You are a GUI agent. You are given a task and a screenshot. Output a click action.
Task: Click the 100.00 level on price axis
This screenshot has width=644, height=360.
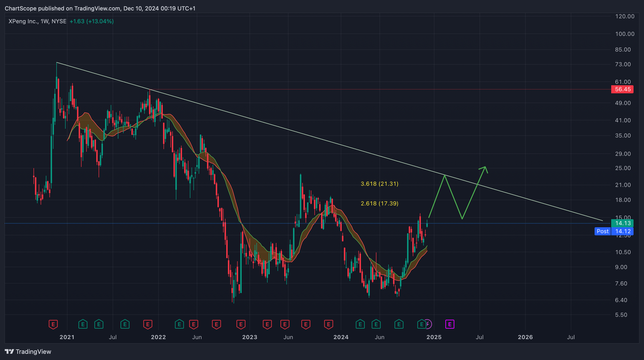tap(625, 34)
